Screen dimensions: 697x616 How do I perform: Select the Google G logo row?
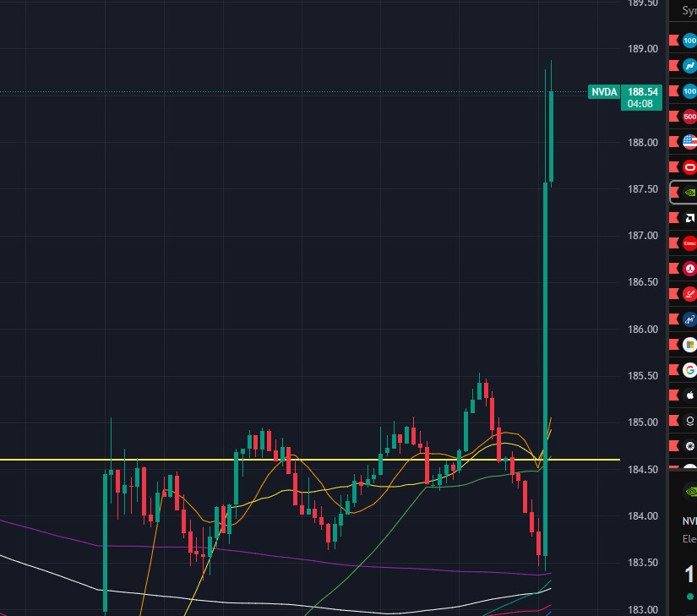pos(683,370)
